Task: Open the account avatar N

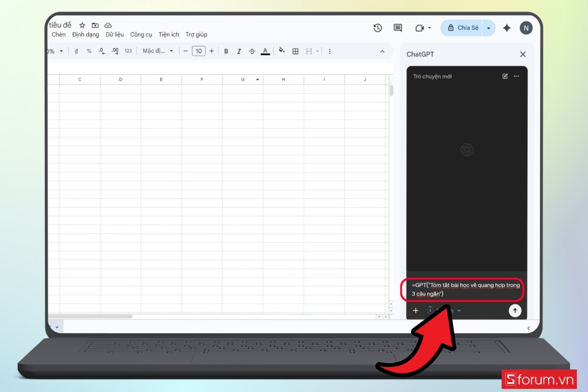Action: point(526,28)
